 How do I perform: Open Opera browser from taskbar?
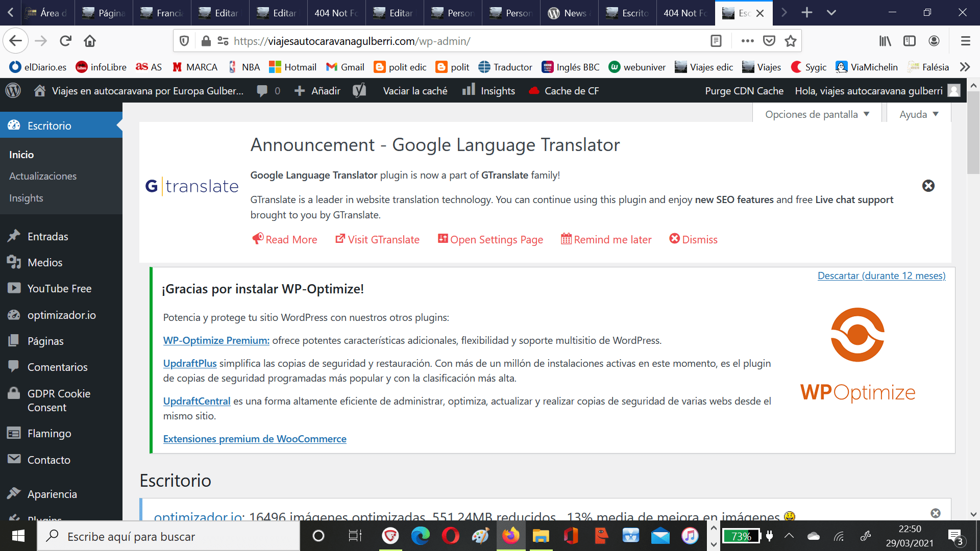tap(450, 536)
